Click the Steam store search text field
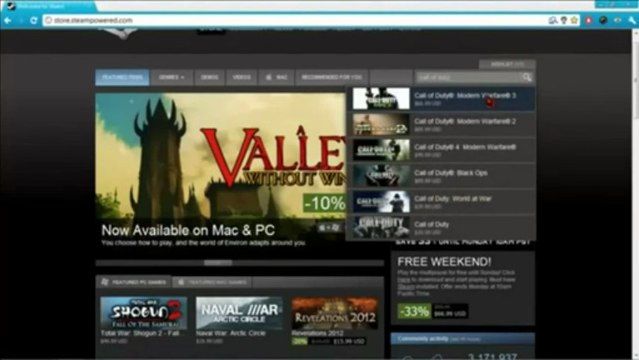This screenshot has width=639, height=360. [469, 77]
